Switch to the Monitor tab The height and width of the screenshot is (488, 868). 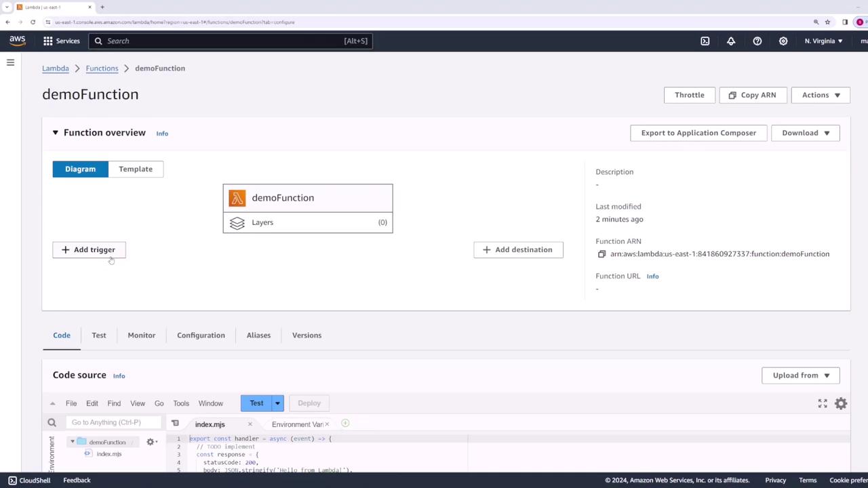coord(142,335)
